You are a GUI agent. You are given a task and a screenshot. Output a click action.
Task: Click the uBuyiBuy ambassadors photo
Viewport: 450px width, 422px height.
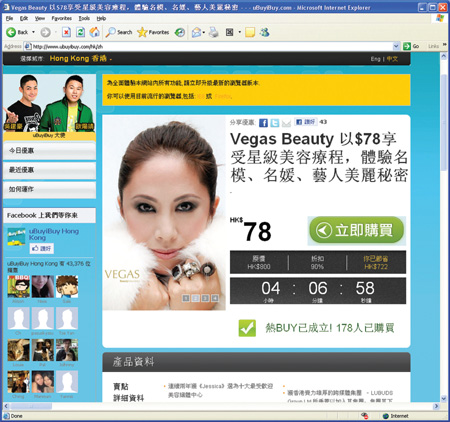[x=49, y=103]
